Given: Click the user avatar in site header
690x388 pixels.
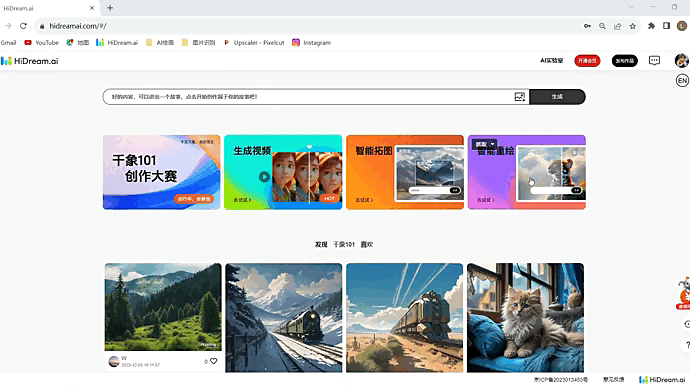Looking at the screenshot, I should click(x=682, y=61).
